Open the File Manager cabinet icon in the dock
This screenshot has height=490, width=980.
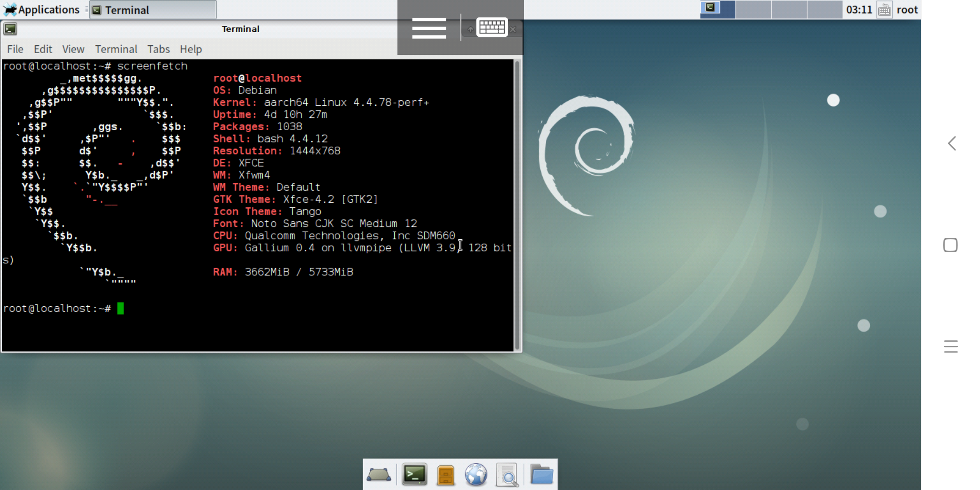[446, 475]
